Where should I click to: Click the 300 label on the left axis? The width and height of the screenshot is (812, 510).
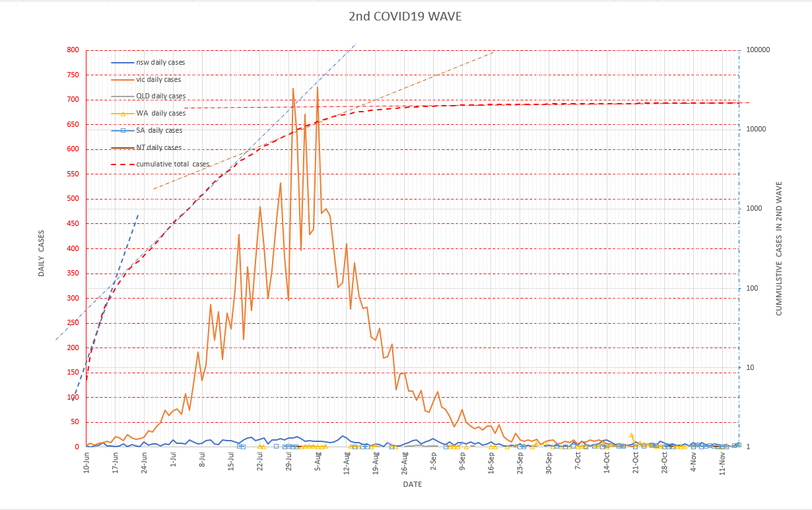pos(72,298)
